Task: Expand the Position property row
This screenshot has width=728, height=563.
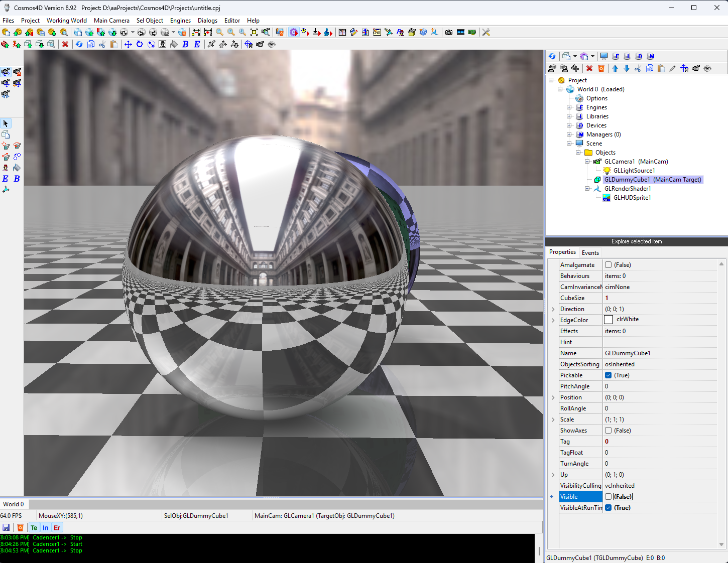Action: [553, 397]
